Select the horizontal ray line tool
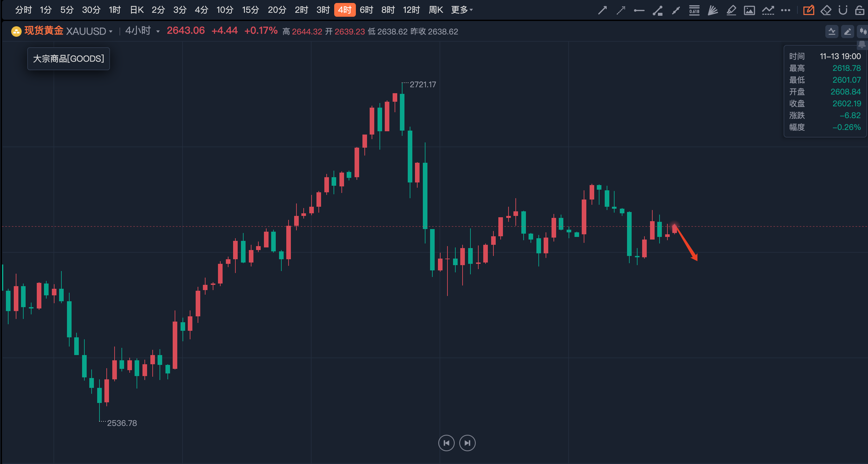 point(639,11)
